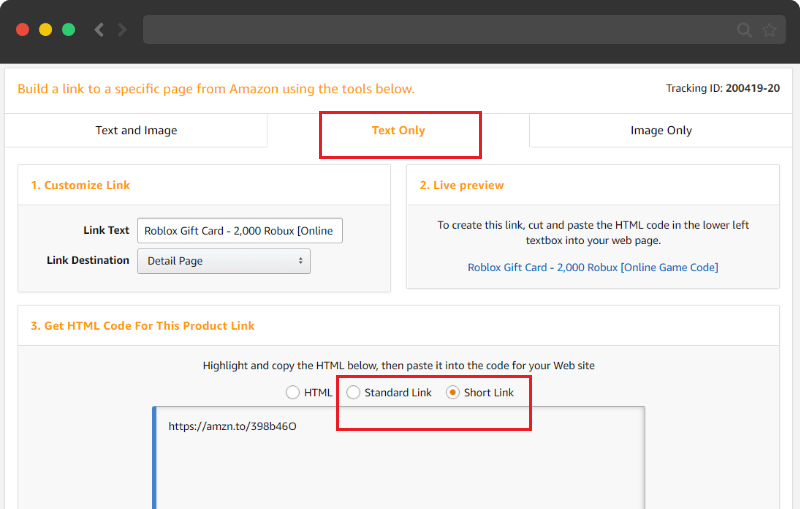This screenshot has width=800, height=509.
Task: Click the browser back arrow
Action: click(99, 30)
